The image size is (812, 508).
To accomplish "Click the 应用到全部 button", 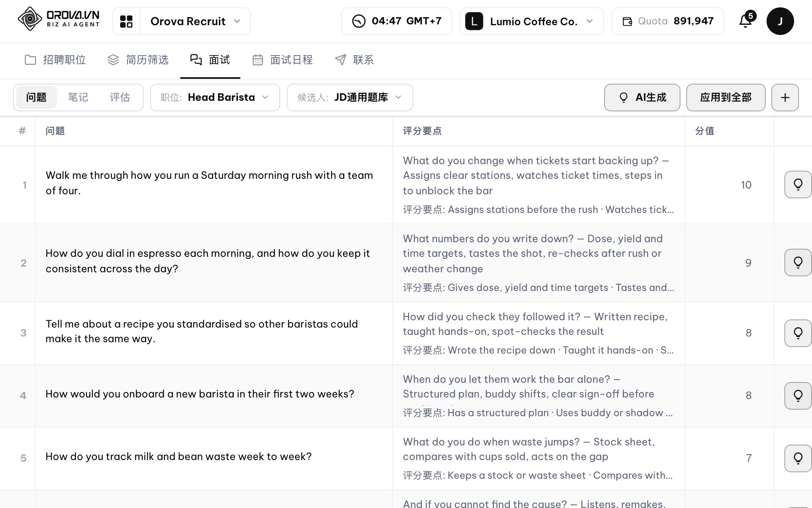I will point(726,98).
